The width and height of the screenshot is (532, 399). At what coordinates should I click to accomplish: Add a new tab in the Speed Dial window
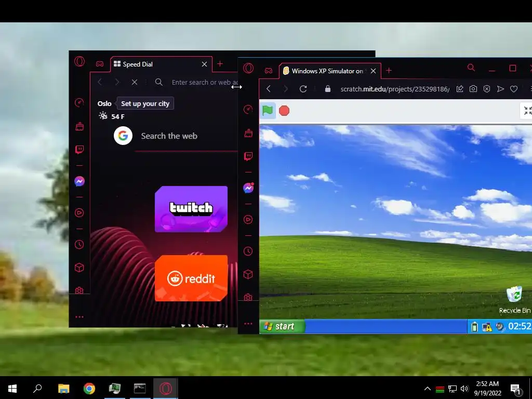(220, 64)
